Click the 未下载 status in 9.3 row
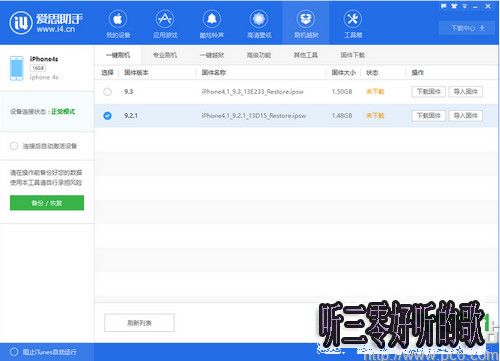The height and width of the screenshot is (361, 500). coord(375,92)
